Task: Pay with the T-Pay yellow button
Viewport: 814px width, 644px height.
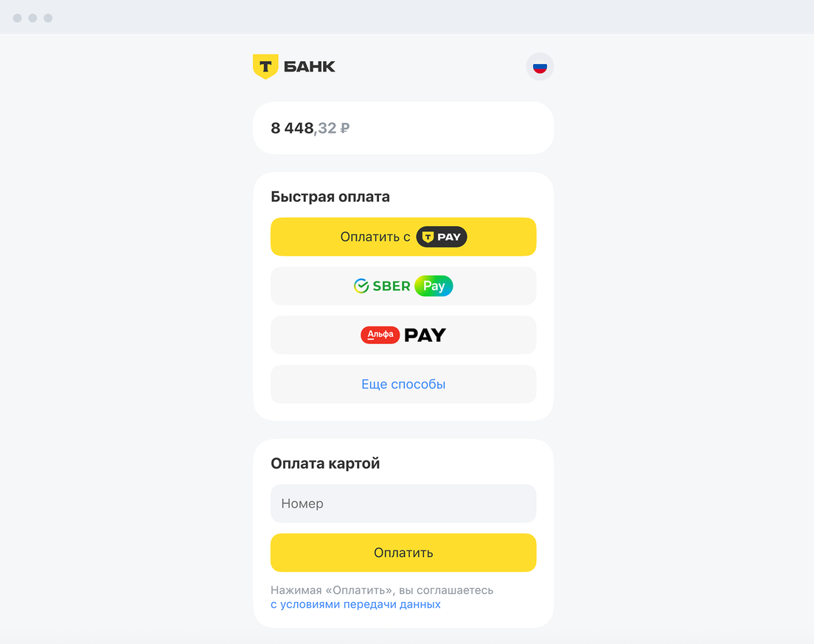Action: click(x=403, y=237)
